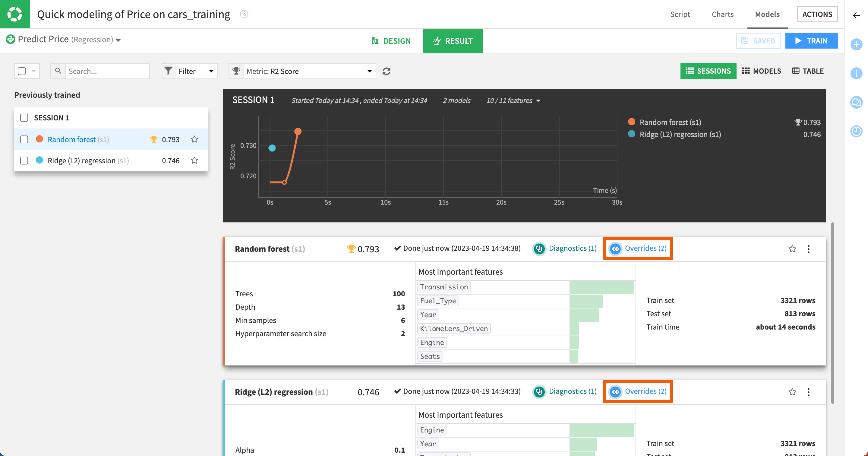The width and height of the screenshot is (868, 456).
Task: Click the R2 Score axis value 0.730 on chart
Action: [248, 145]
